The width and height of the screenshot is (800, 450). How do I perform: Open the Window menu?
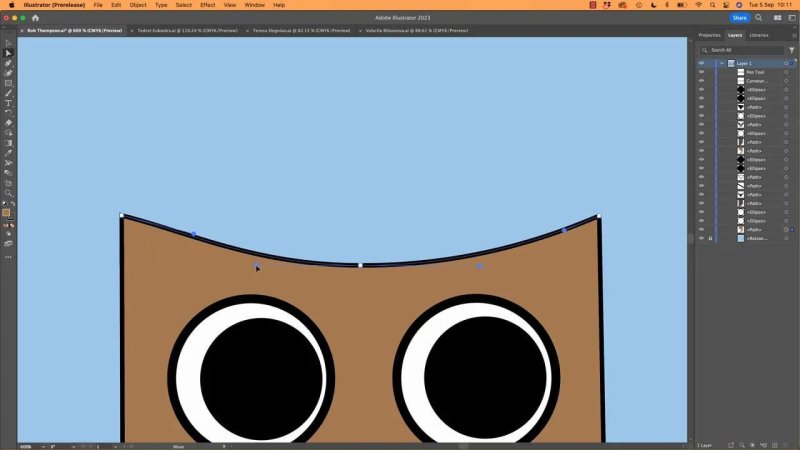254,5
